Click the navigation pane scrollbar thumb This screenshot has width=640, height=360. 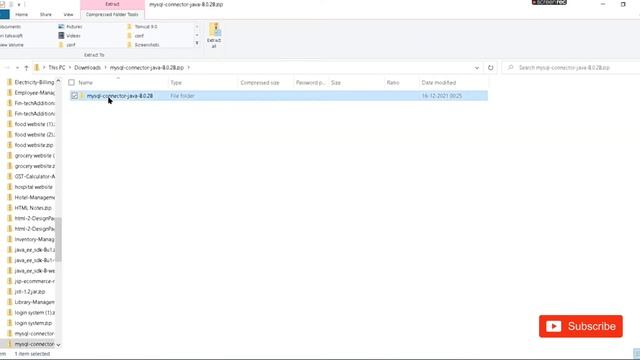click(x=58, y=239)
